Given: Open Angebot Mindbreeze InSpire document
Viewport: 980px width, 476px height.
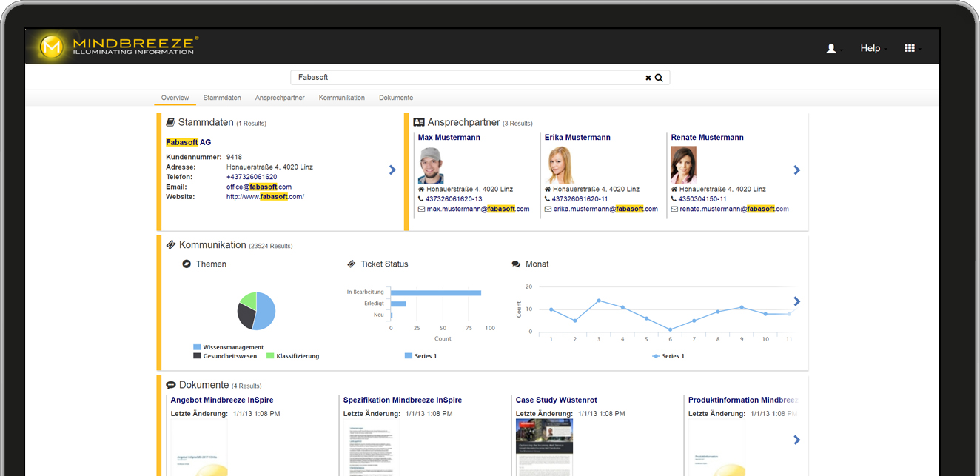Looking at the screenshot, I should tap(222, 400).
